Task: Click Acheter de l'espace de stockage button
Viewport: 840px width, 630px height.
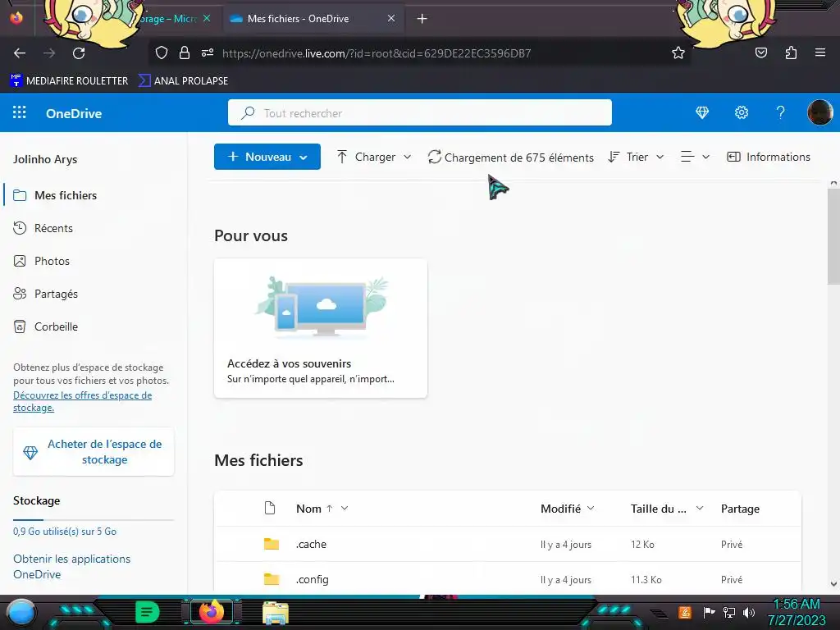Action: (x=94, y=452)
